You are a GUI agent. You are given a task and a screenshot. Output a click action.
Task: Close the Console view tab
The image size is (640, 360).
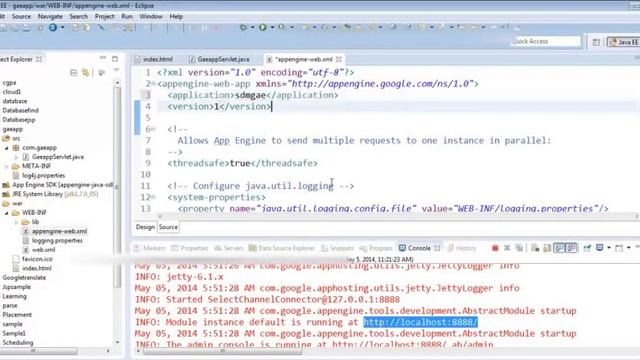(437, 248)
